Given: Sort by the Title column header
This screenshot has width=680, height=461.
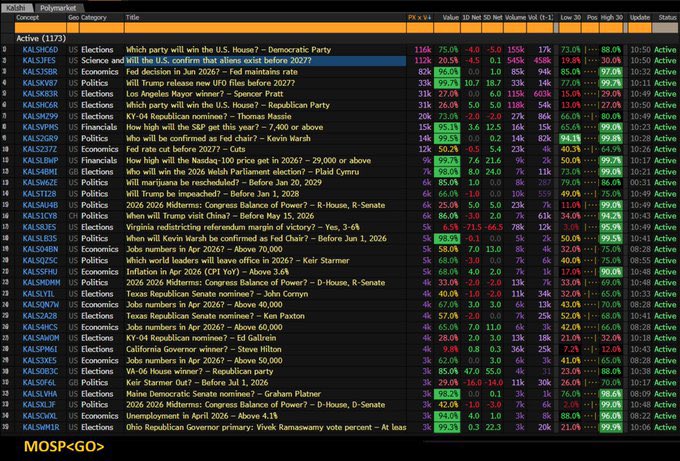Looking at the screenshot, I should coord(132,17).
